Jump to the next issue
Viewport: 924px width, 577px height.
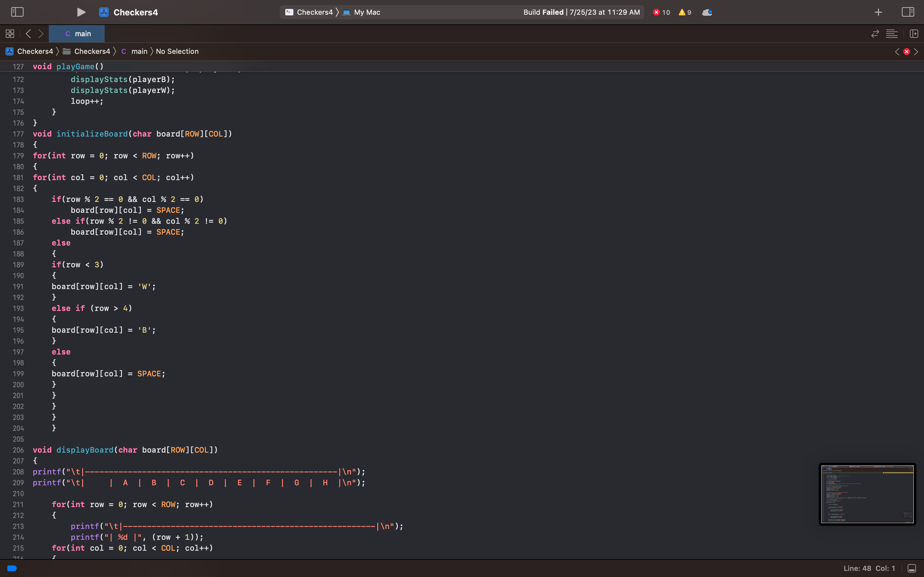click(x=916, y=52)
